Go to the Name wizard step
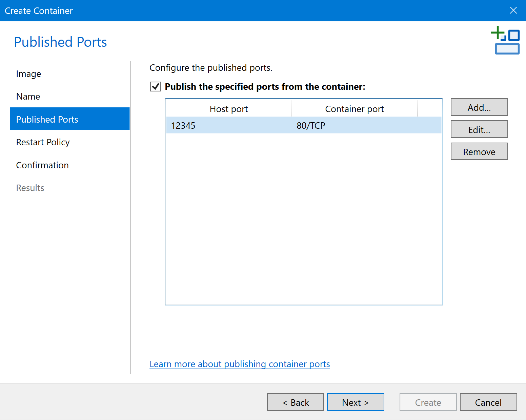The image size is (526, 420). coord(28,97)
